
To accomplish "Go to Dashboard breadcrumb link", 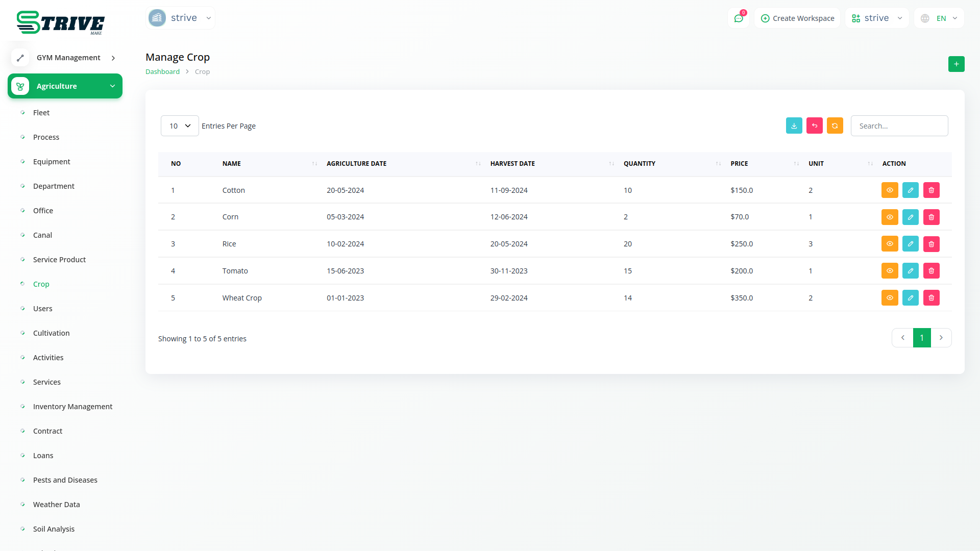I will pos(162,72).
